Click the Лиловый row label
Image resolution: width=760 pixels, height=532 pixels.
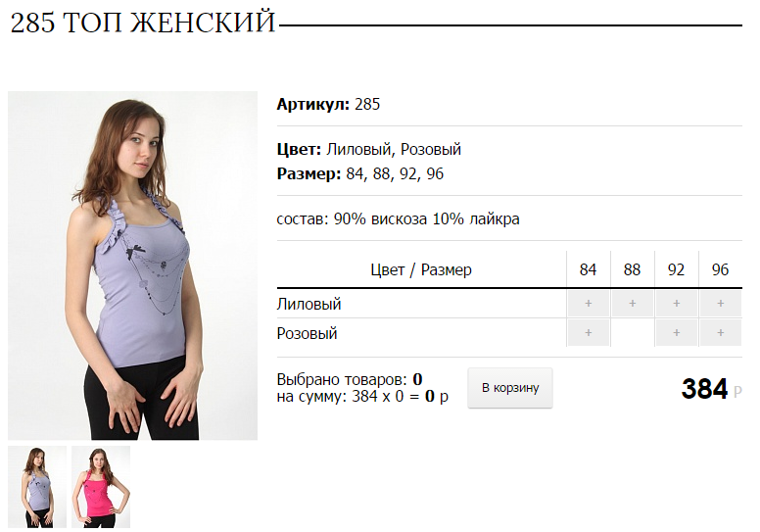[309, 305]
